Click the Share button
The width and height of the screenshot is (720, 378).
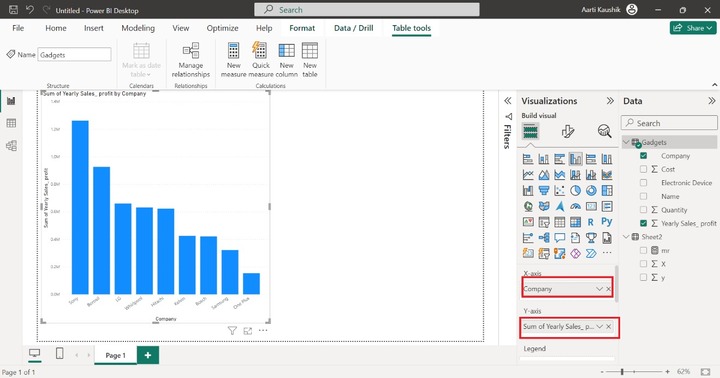click(693, 28)
